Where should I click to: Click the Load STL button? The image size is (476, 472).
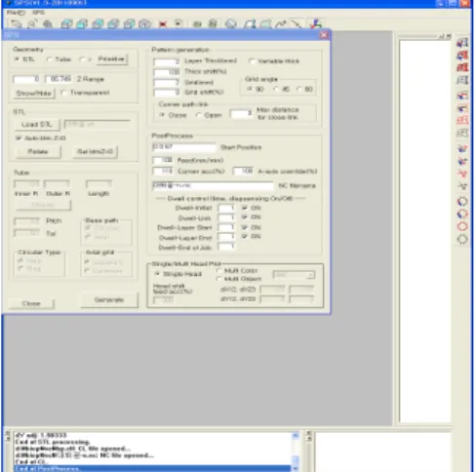point(37,125)
